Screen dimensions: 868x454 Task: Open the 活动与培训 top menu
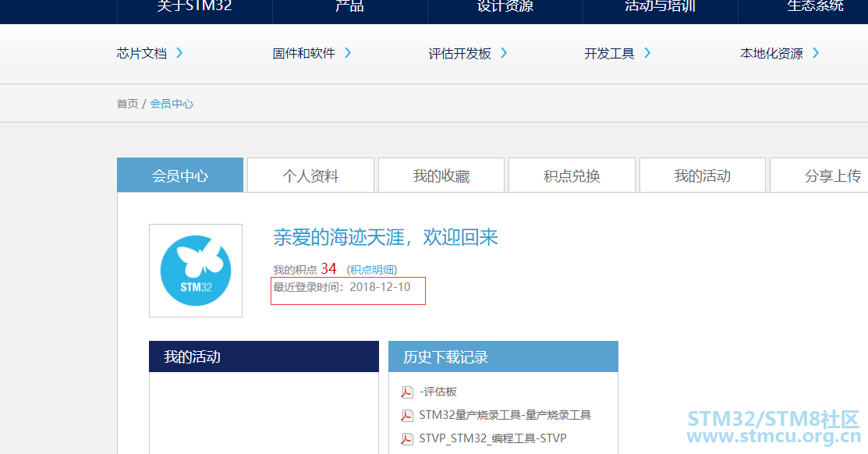coord(660,7)
